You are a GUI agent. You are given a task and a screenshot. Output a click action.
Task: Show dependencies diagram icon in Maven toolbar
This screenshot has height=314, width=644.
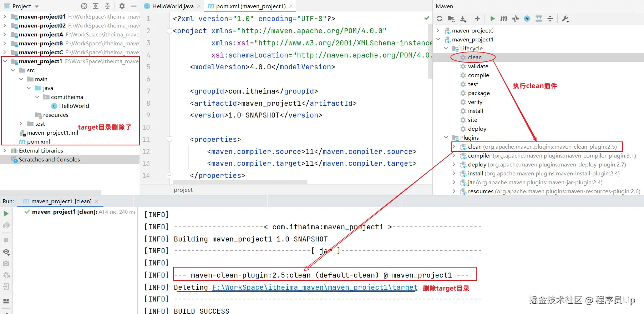tap(539, 19)
